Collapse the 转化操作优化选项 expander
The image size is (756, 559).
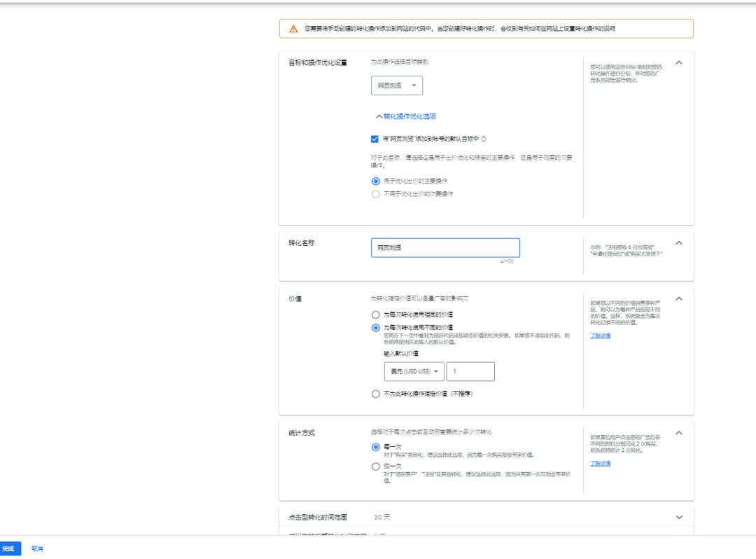click(406, 116)
